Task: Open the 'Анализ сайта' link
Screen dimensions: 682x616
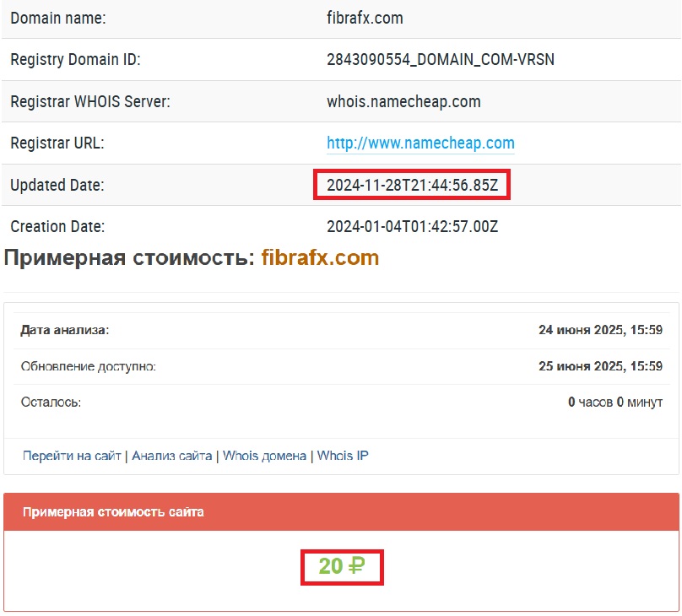Action: tap(172, 456)
